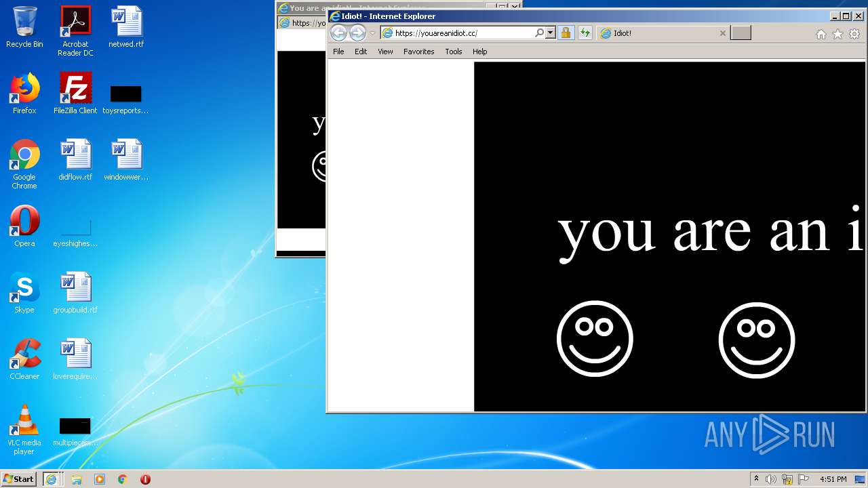
Task: Launch CCleaner from the desktop
Action: click(24, 359)
